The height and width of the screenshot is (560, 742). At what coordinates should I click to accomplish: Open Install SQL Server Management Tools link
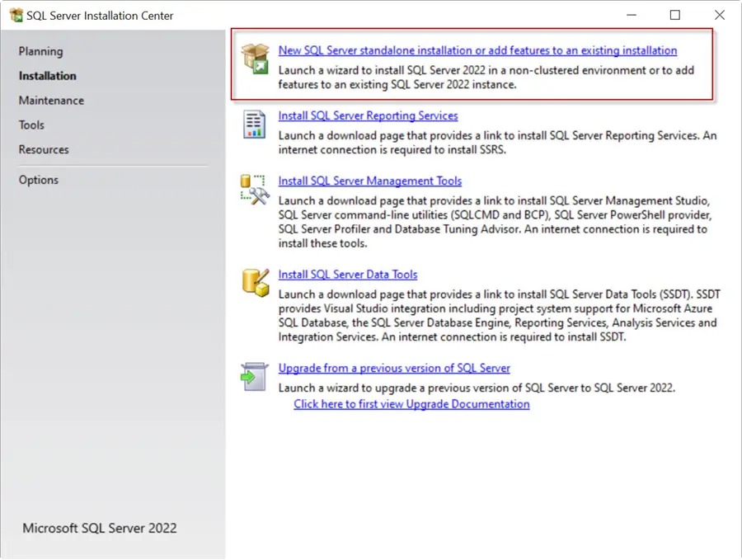pos(370,181)
